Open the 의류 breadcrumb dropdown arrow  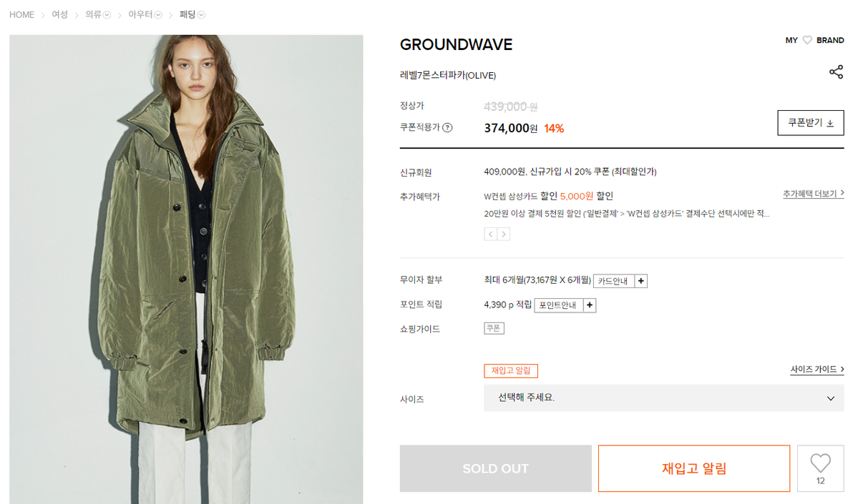coord(107,15)
